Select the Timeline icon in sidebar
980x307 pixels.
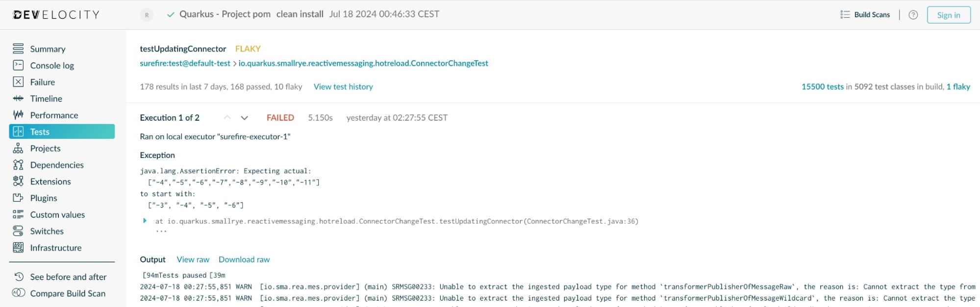pos(18,99)
